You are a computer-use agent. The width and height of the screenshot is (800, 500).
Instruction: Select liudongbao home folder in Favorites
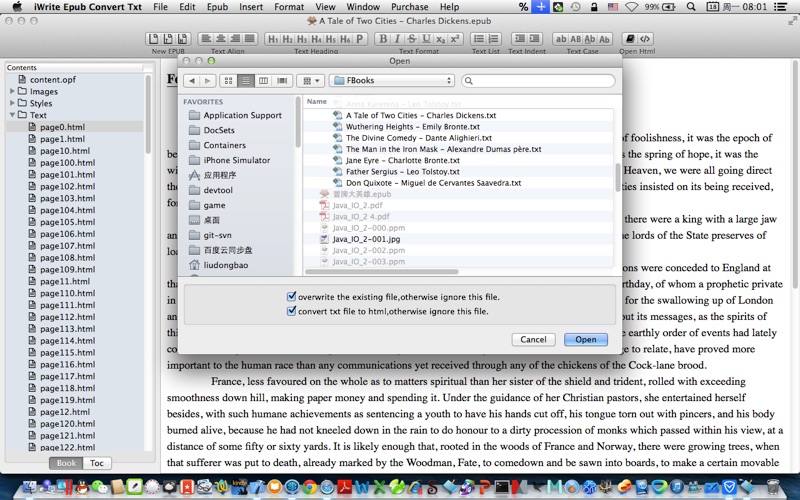click(226, 265)
